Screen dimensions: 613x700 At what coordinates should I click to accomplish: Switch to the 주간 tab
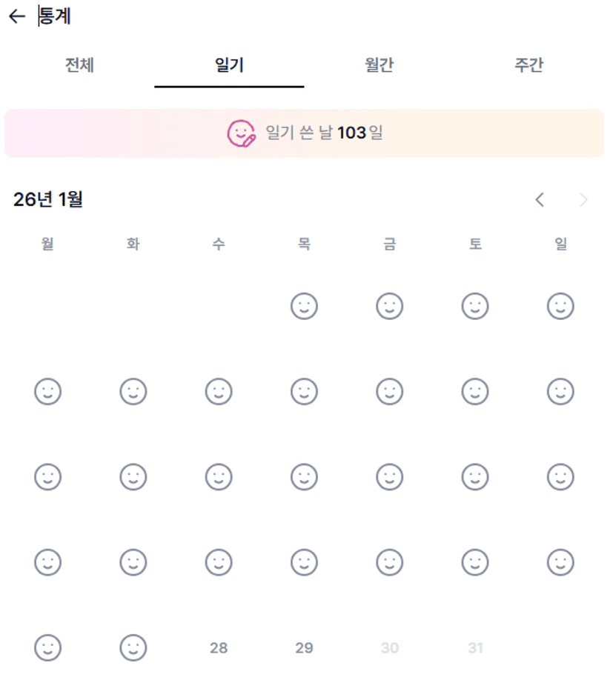(528, 65)
